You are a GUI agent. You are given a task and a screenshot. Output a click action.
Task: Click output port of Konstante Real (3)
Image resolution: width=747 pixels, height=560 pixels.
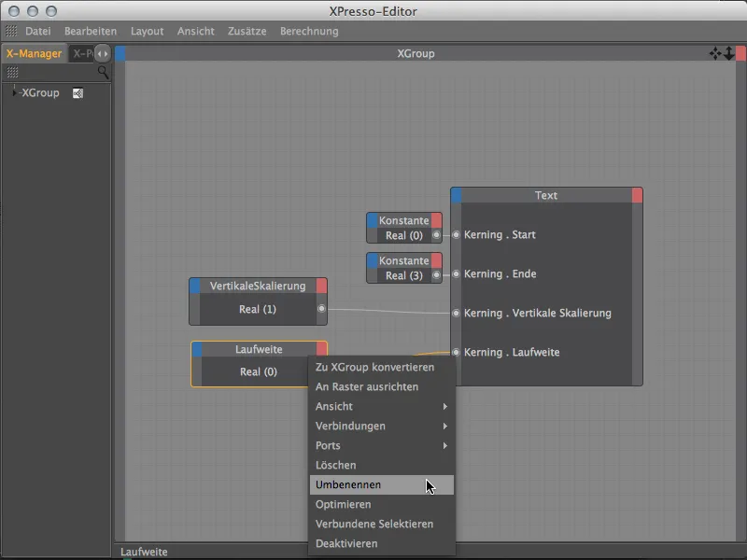click(x=436, y=274)
